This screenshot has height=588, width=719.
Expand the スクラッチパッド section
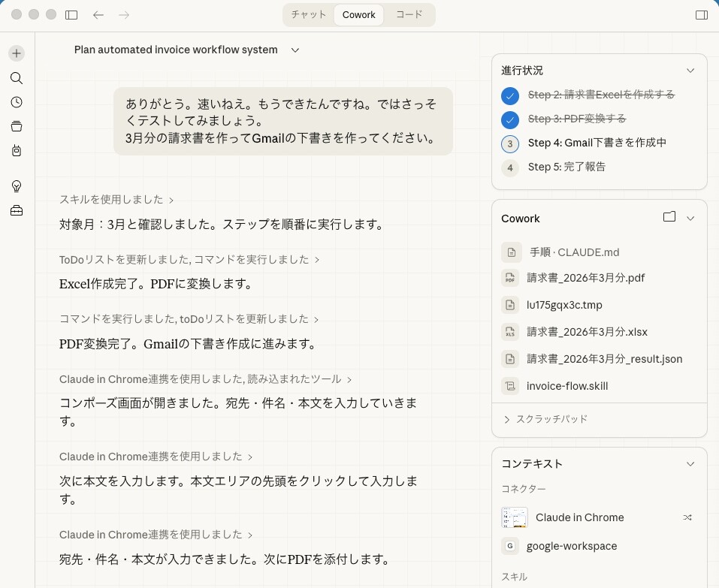(x=545, y=419)
